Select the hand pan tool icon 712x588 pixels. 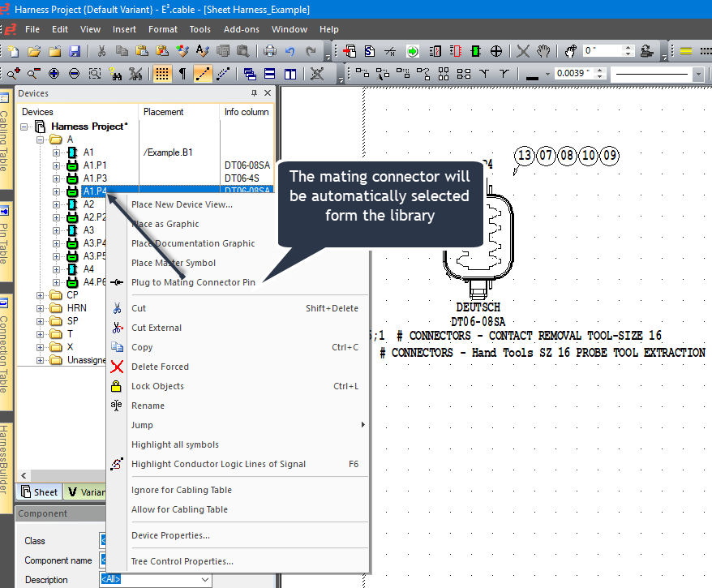(x=543, y=51)
